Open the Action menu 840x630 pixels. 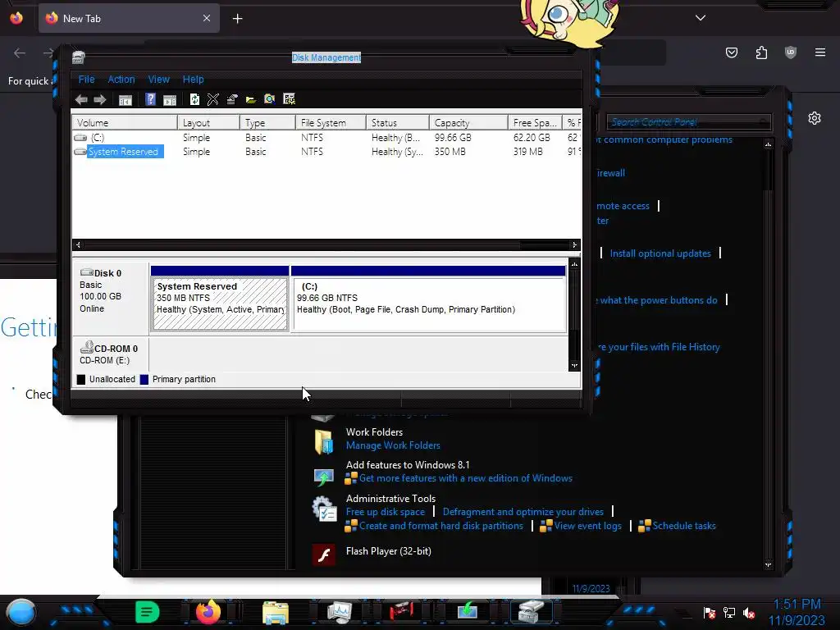[121, 80]
